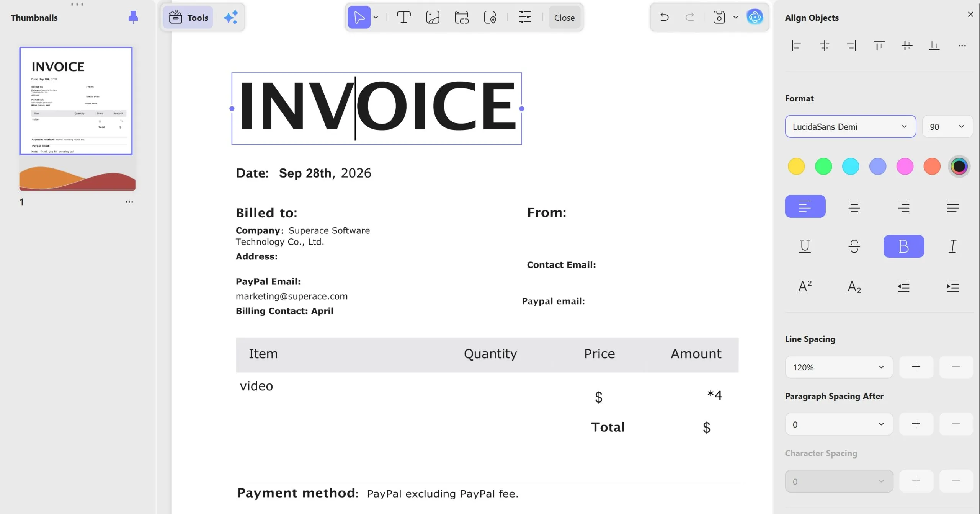Expand the select tool dropdown arrow
Image resolution: width=980 pixels, height=514 pixels.
coord(376,17)
